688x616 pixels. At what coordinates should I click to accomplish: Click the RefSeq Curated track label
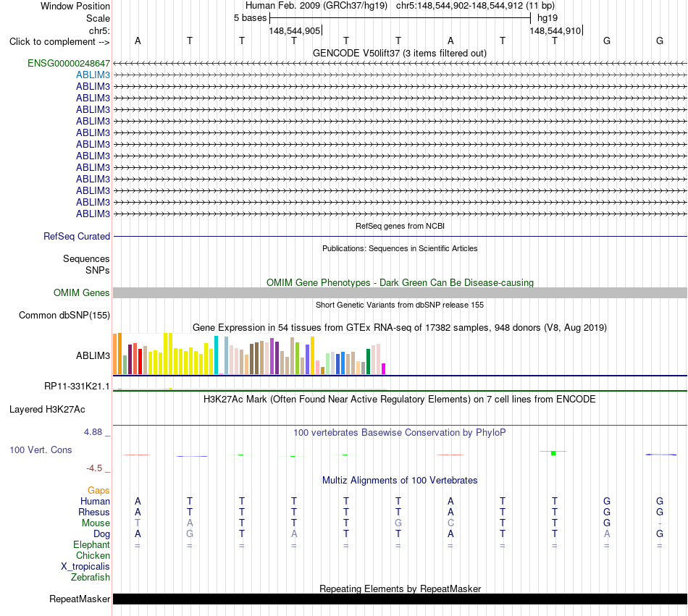point(76,236)
